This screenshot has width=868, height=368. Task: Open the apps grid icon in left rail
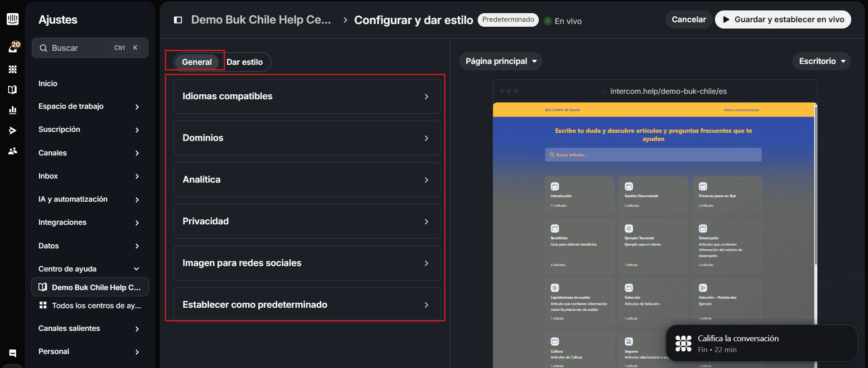coord(13,69)
